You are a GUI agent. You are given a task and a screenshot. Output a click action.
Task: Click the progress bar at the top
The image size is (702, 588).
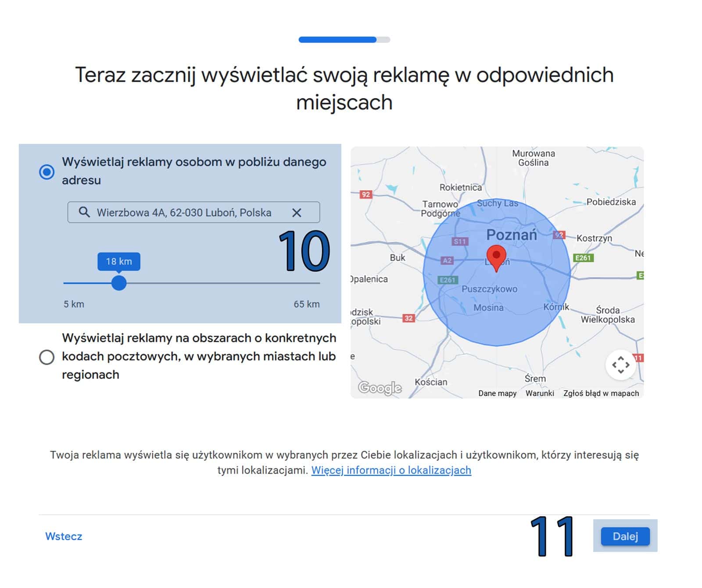344,40
